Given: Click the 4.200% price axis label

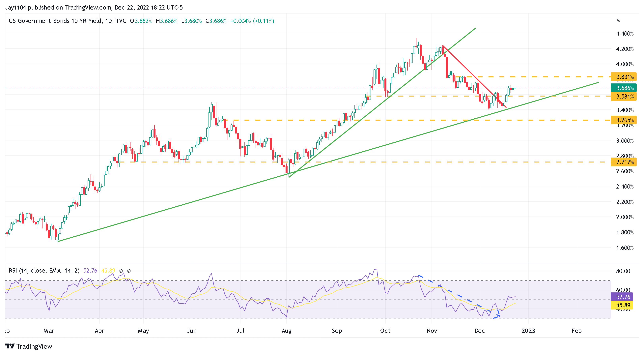Looking at the screenshot, I should pos(625,49).
